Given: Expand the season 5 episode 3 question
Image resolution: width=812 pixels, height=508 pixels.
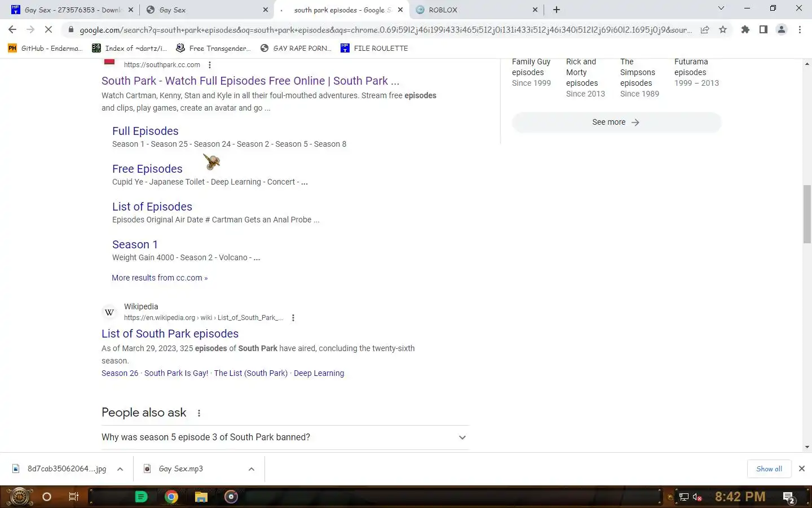Looking at the screenshot, I should click(x=285, y=437).
